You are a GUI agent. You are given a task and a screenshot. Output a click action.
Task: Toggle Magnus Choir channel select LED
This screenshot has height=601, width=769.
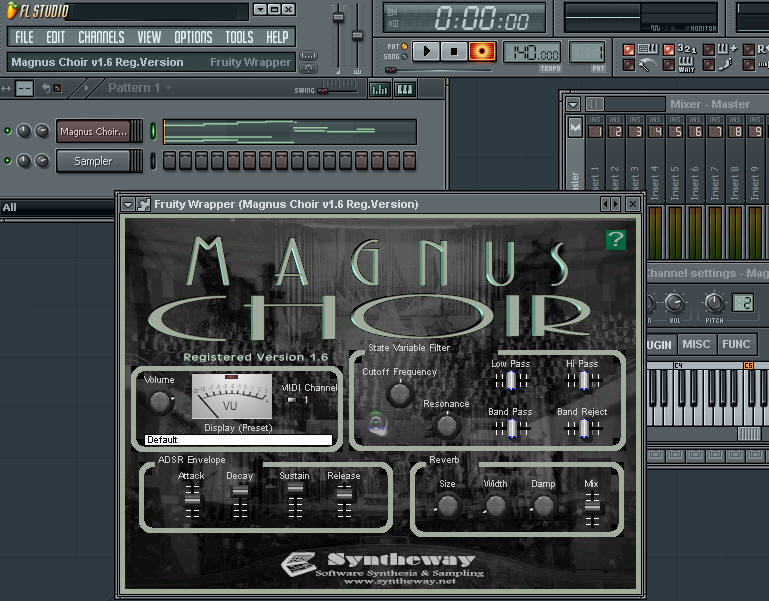153,131
